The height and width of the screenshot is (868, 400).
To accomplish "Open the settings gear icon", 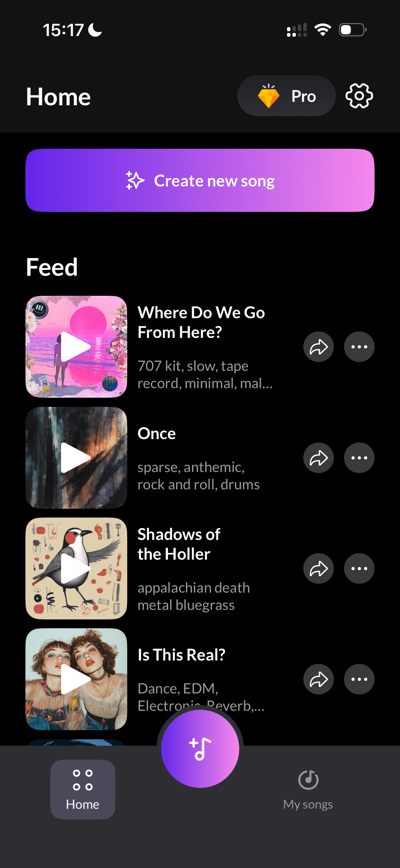I will click(359, 96).
